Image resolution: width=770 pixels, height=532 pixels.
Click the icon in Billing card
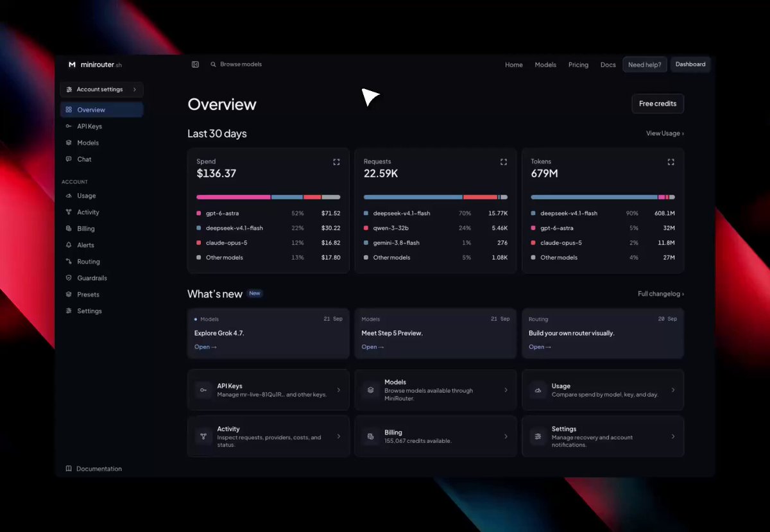click(x=371, y=436)
